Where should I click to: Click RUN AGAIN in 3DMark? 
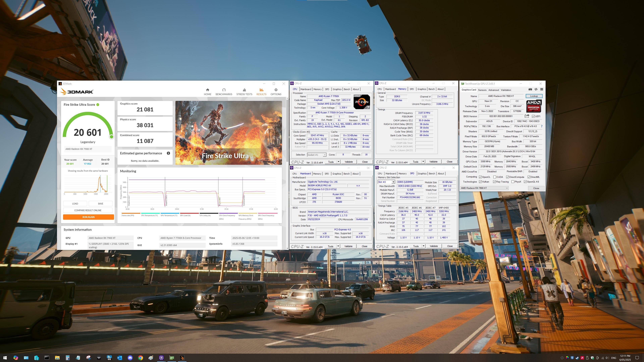click(x=89, y=217)
